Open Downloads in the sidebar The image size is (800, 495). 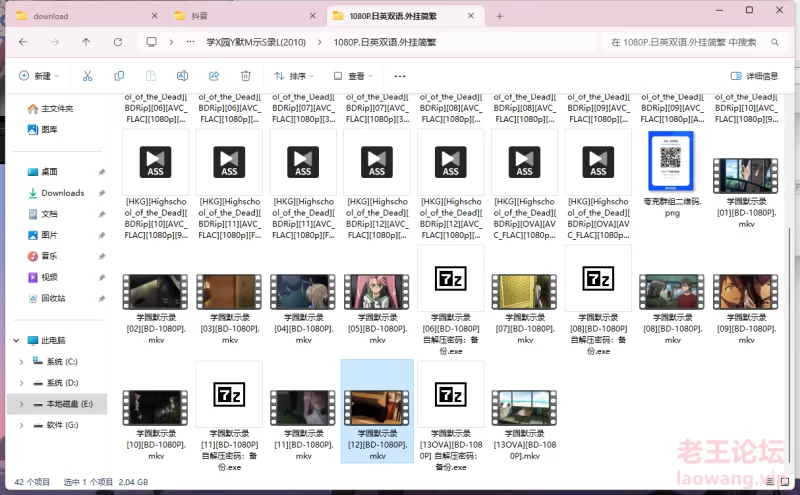tap(56, 193)
